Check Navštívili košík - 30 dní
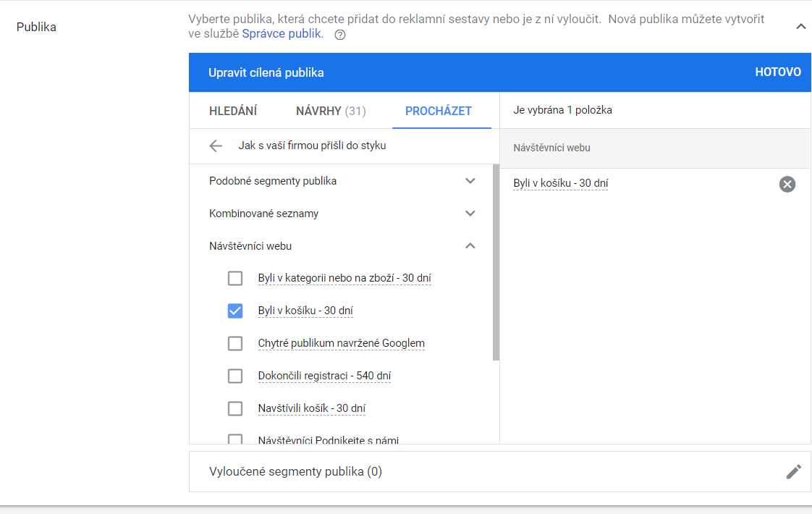Screen dimensions: 812x514 [x=235, y=409]
